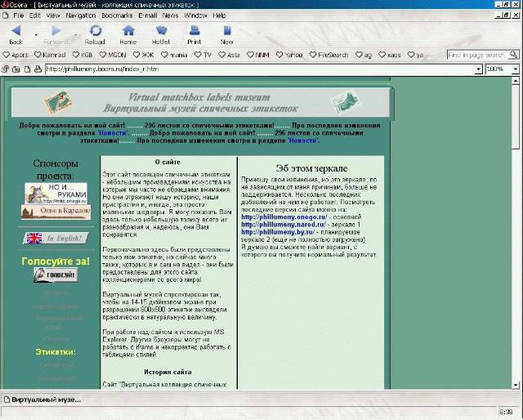Image resolution: width=523 pixels, height=420 pixels.
Task: Open the MGON bookmark
Action: coord(113,55)
